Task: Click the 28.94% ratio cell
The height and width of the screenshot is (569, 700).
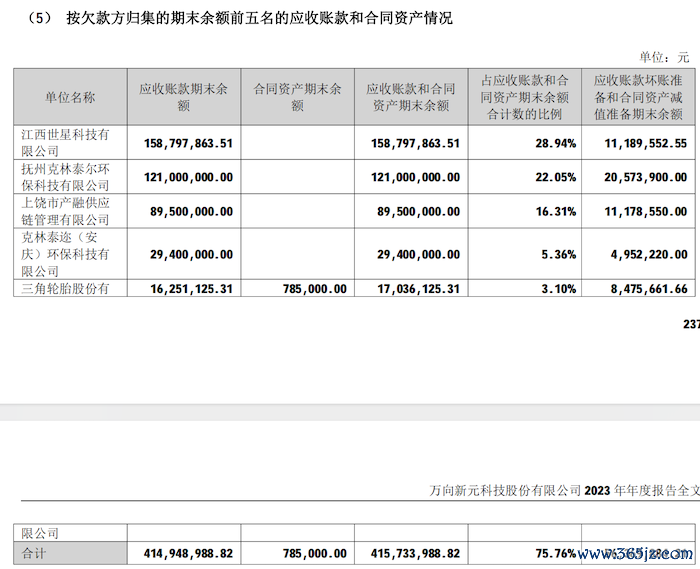Action: pyautogui.click(x=556, y=143)
